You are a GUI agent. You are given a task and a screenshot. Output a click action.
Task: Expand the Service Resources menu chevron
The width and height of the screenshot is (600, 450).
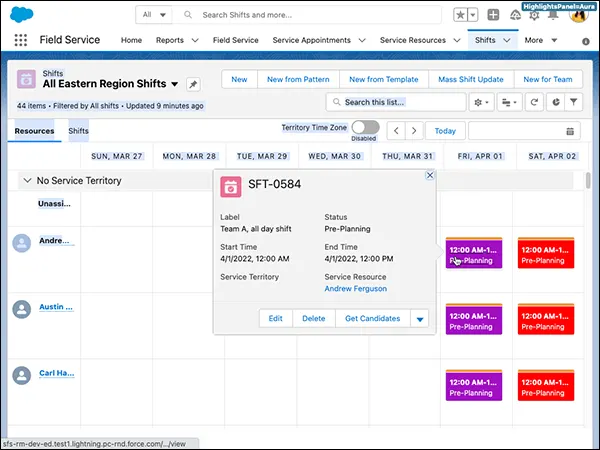[x=457, y=40]
